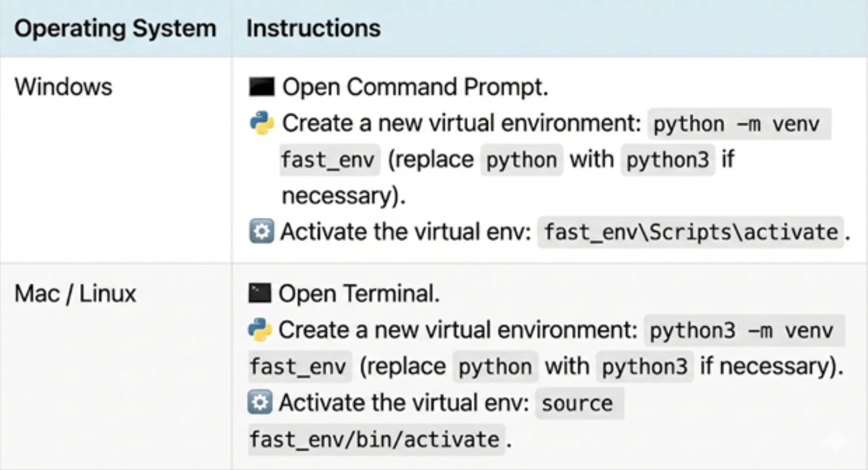Click the Python icon in Mac / Linux row
The width and height of the screenshot is (868, 470).
pos(260,330)
